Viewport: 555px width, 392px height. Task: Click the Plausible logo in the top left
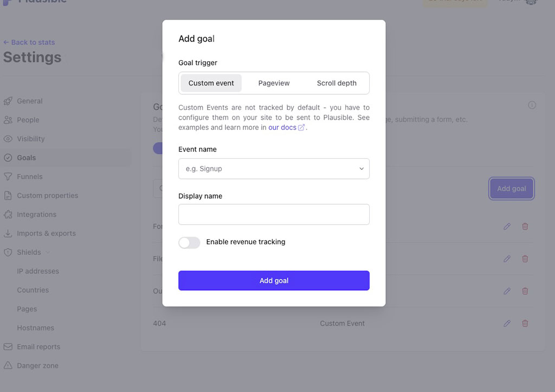point(33,3)
